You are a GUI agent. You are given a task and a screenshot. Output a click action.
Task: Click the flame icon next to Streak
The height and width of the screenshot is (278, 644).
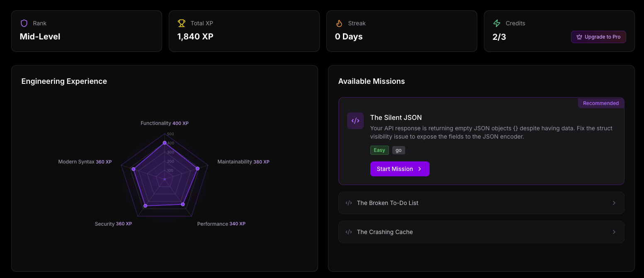click(339, 23)
